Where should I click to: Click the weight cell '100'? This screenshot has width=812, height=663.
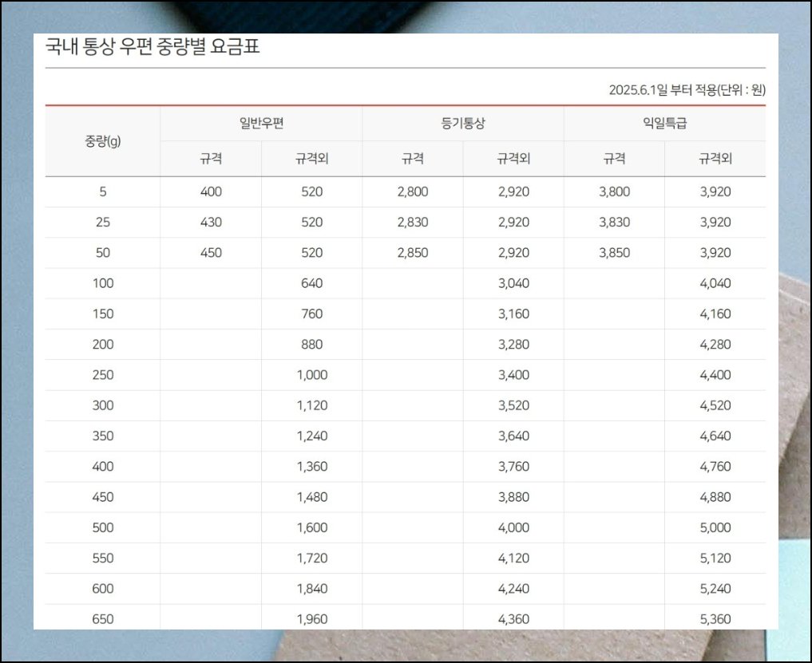click(102, 283)
